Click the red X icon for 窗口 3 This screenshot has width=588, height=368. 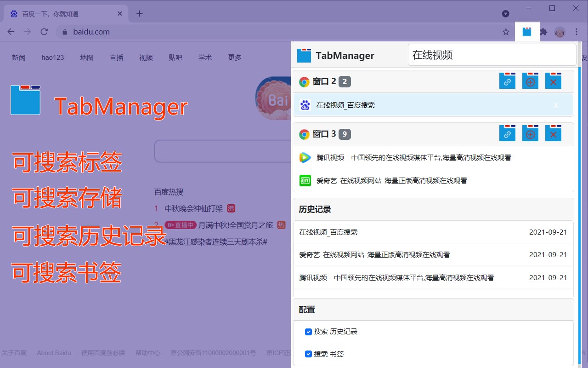pos(553,134)
